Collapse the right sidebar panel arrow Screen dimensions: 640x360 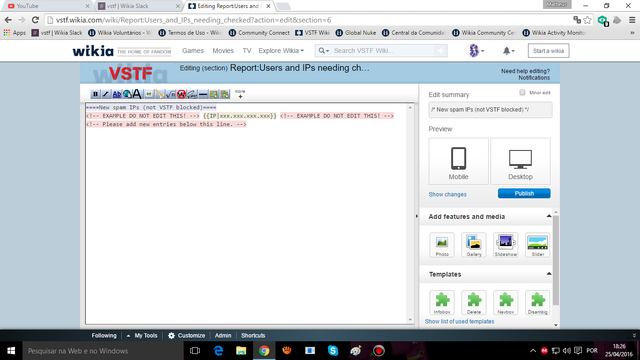[x=417, y=216]
